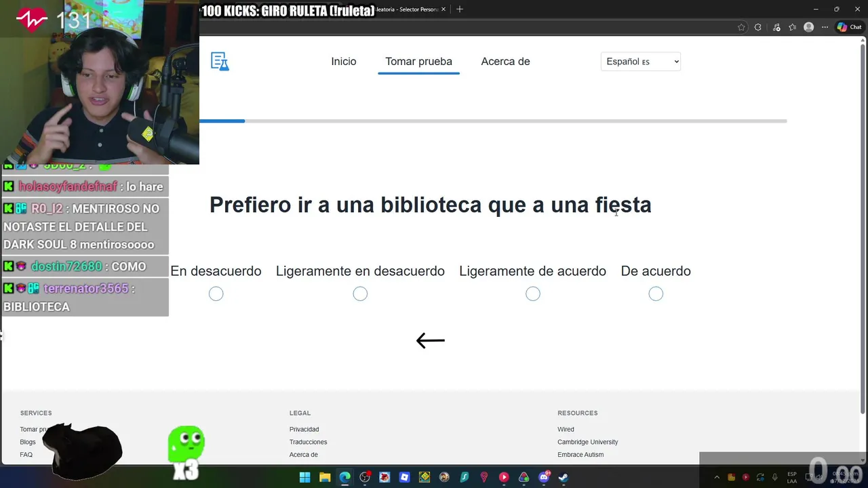Open the favorites list icon
The width and height of the screenshot is (868, 488).
point(792,27)
